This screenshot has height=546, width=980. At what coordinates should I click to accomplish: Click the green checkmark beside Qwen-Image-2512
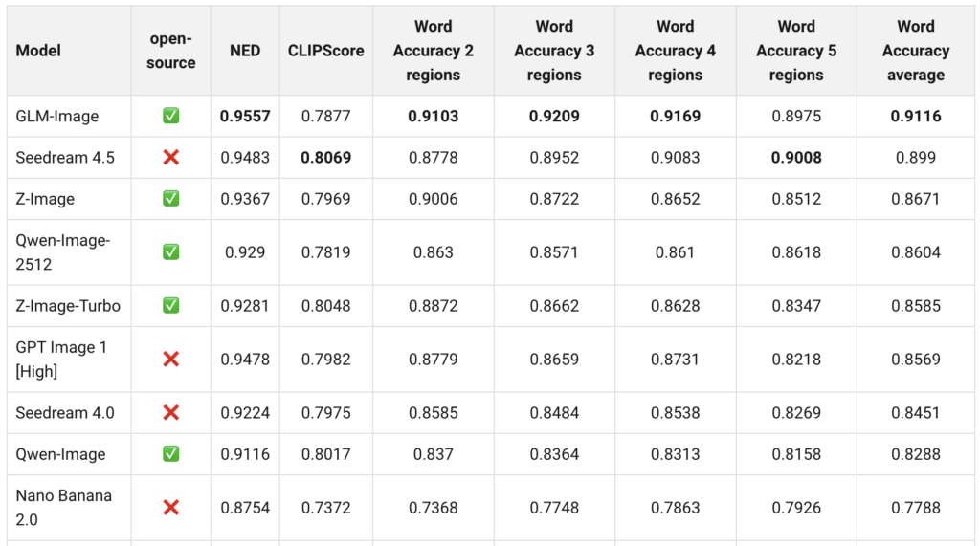[x=171, y=252]
